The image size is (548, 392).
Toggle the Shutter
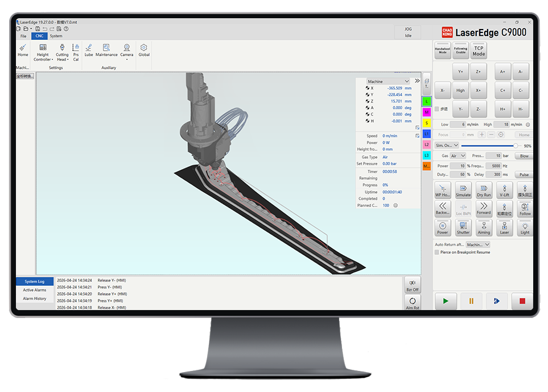463,228
